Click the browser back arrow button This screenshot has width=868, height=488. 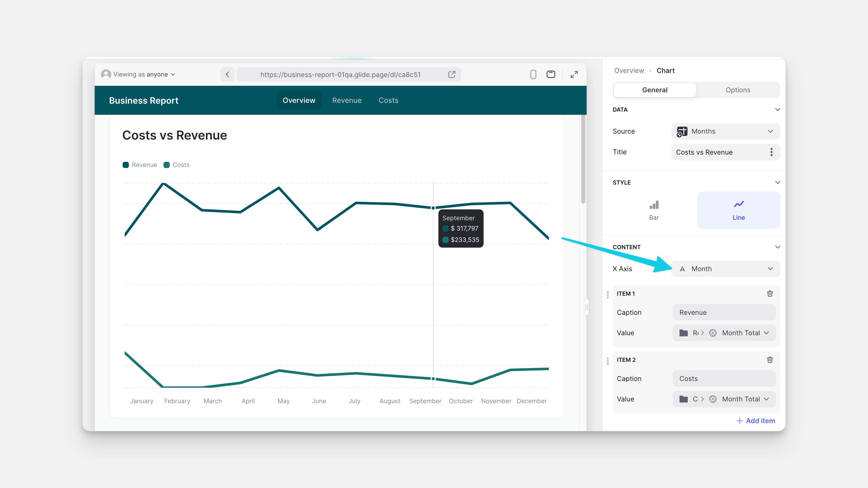pyautogui.click(x=227, y=74)
